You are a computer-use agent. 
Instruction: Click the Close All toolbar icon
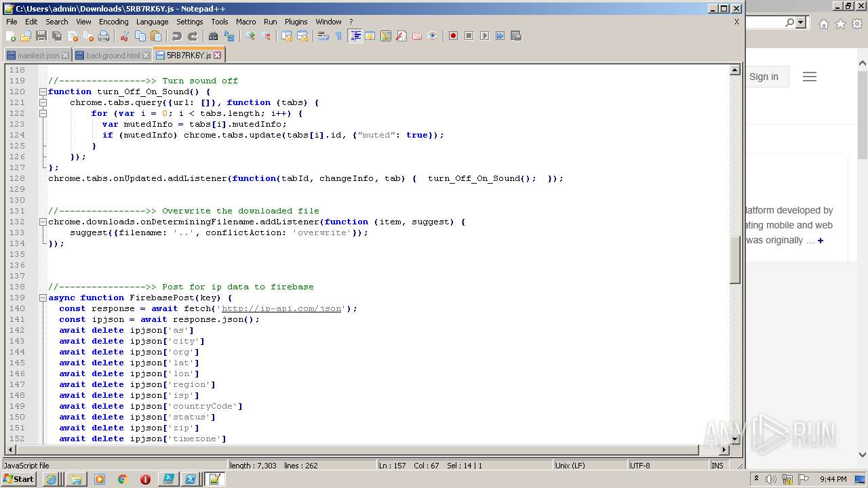88,36
